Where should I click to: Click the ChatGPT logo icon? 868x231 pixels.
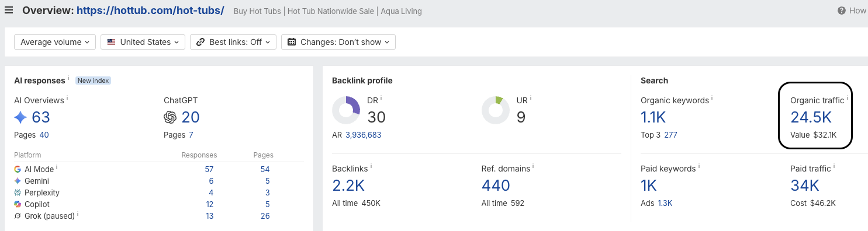click(x=170, y=117)
